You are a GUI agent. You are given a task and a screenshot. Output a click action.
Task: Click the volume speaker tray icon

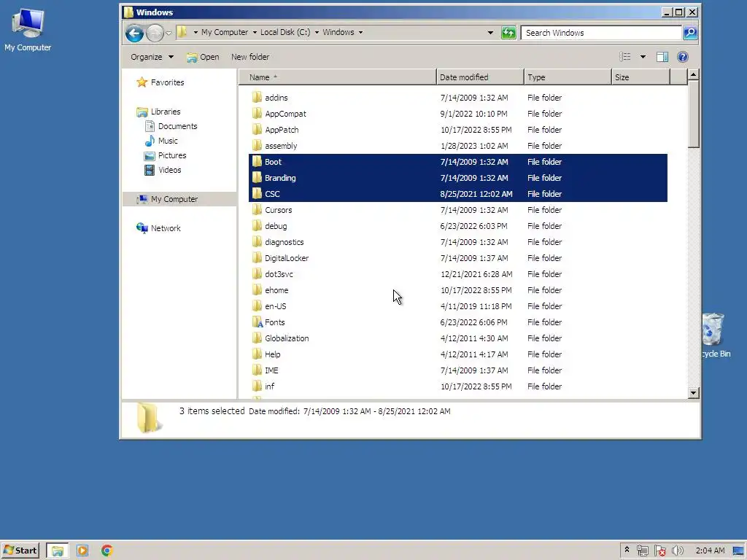[x=677, y=551]
